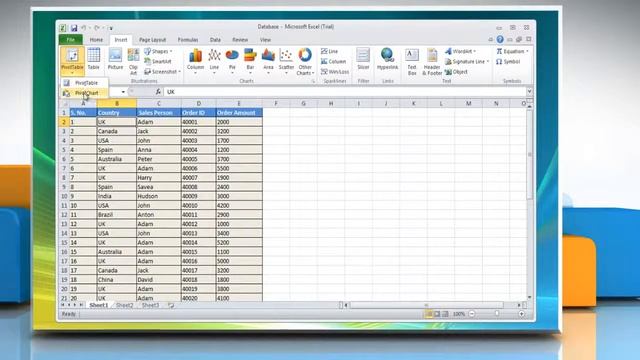
Task: Expand the formula bar
Action: [x=529, y=91]
